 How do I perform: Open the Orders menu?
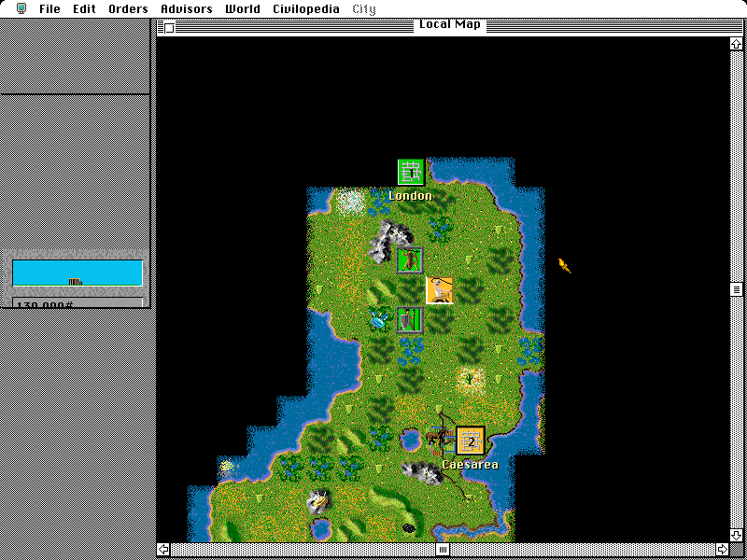(x=128, y=8)
